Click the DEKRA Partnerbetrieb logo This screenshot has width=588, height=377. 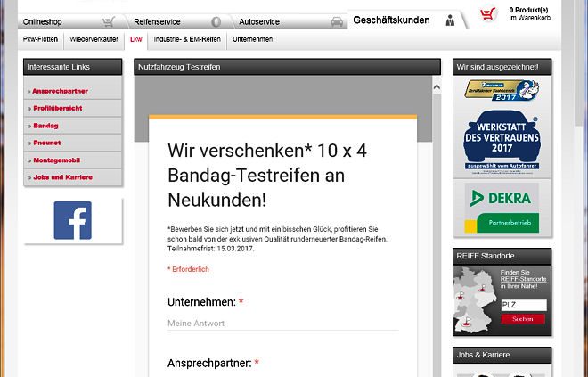[x=502, y=208]
